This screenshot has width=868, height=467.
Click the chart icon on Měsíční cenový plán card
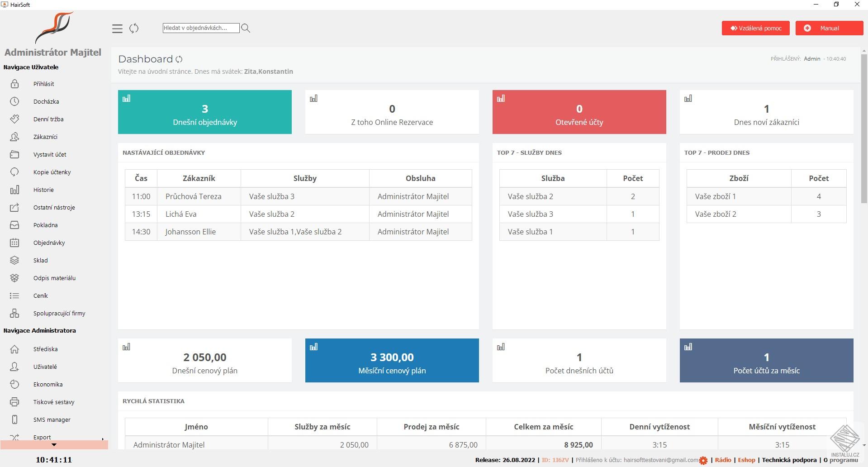[314, 347]
